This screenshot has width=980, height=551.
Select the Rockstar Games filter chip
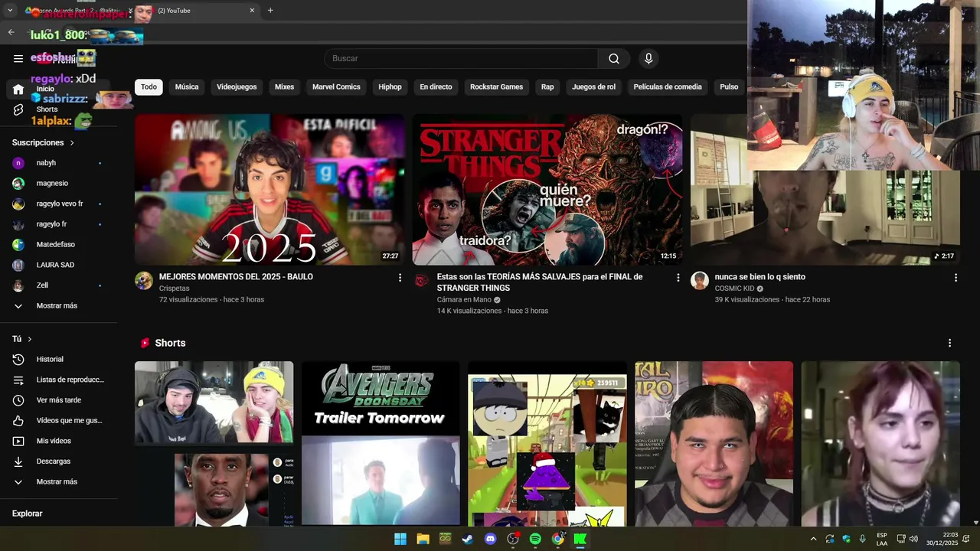(x=496, y=86)
